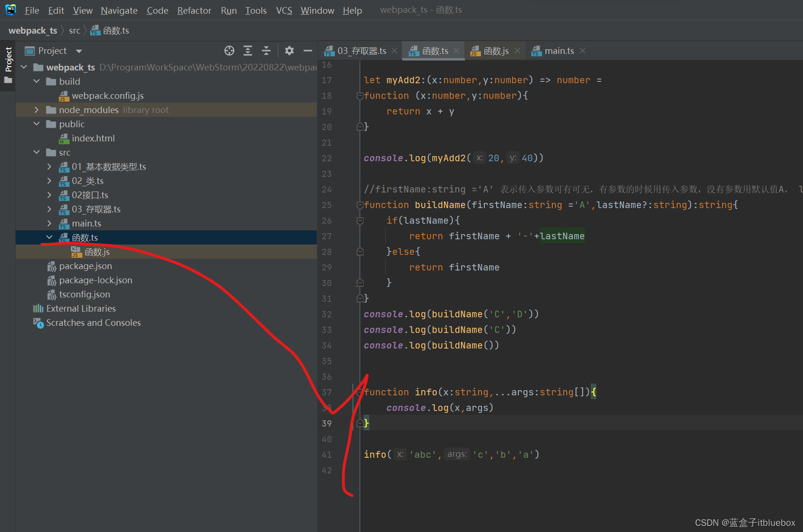Screen dimensions: 803x532
Task: Collapse the src folder
Action: [36, 152]
